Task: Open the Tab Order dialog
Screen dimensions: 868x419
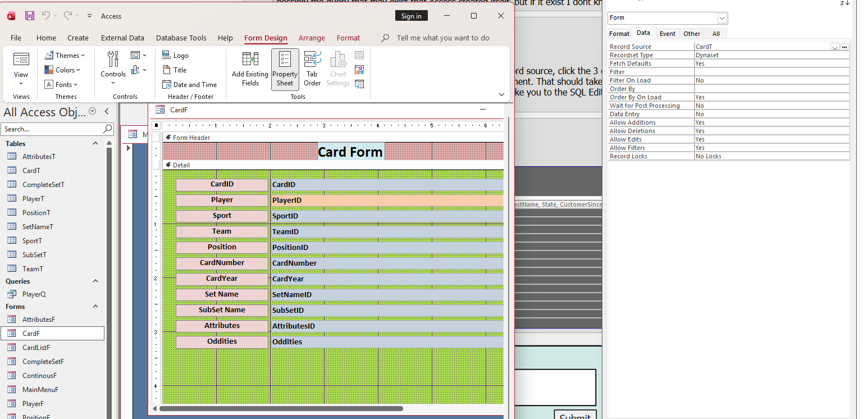Action: 312,69
